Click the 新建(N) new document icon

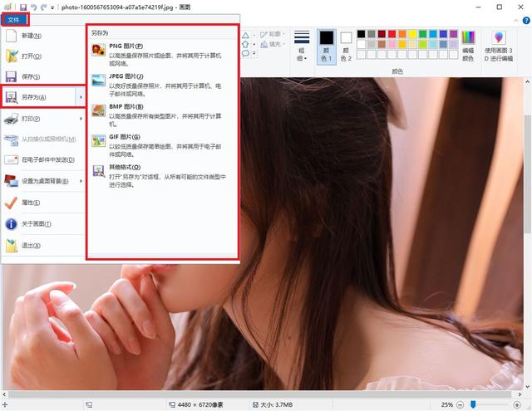point(11,36)
